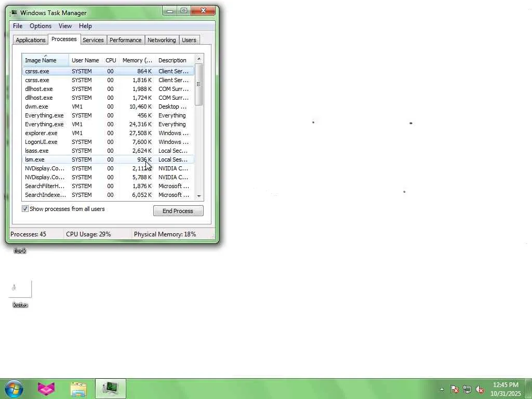Screen dimensions: 532x399
Task: Open the pink taskbar application icon
Action: (x=46, y=389)
